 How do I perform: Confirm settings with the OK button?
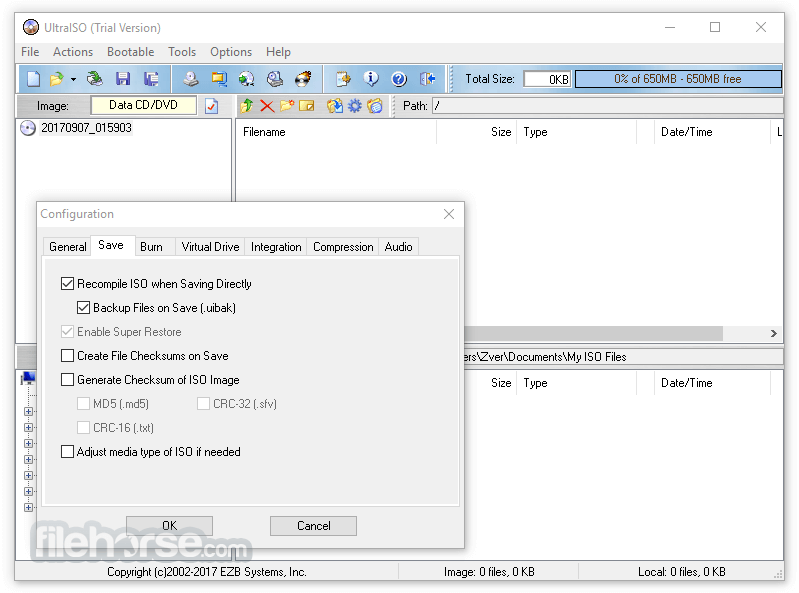[169, 526]
